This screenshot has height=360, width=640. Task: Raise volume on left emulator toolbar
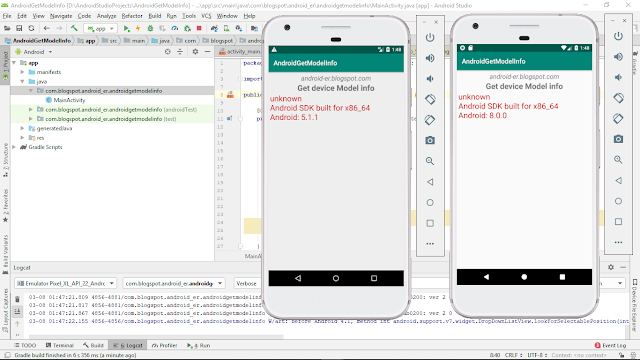pyautogui.click(x=430, y=58)
